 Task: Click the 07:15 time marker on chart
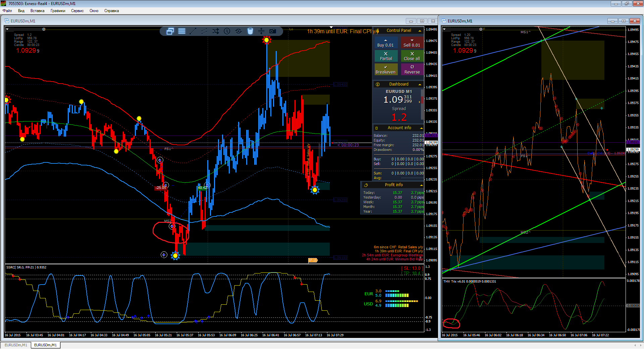(313, 260)
